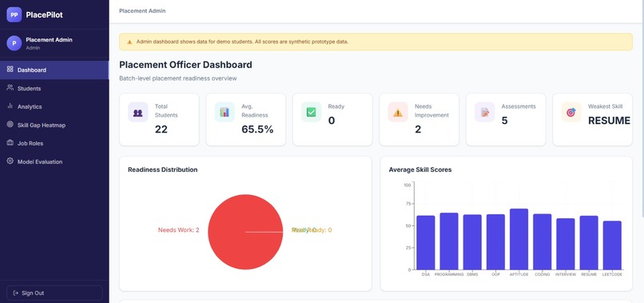
Task: Click the Students people icon in sidebar
Action: [x=10, y=88]
